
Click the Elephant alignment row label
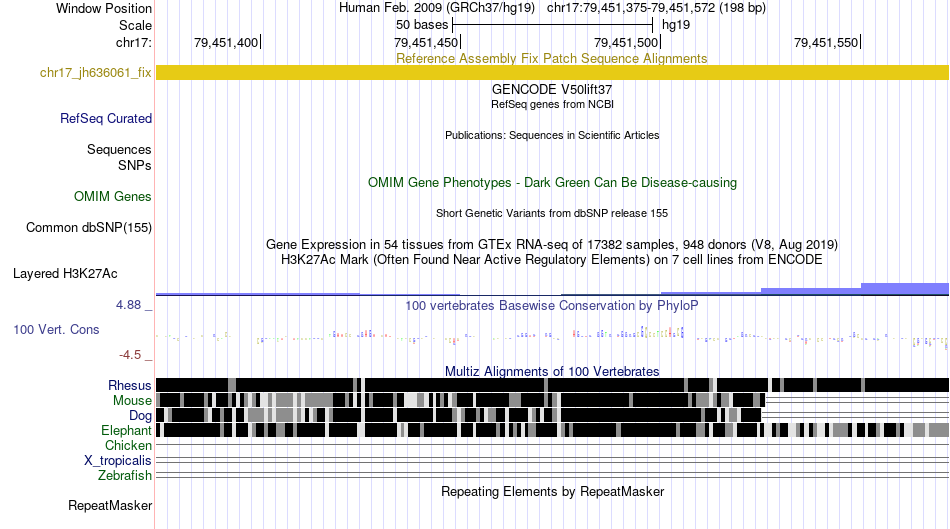click(x=126, y=431)
